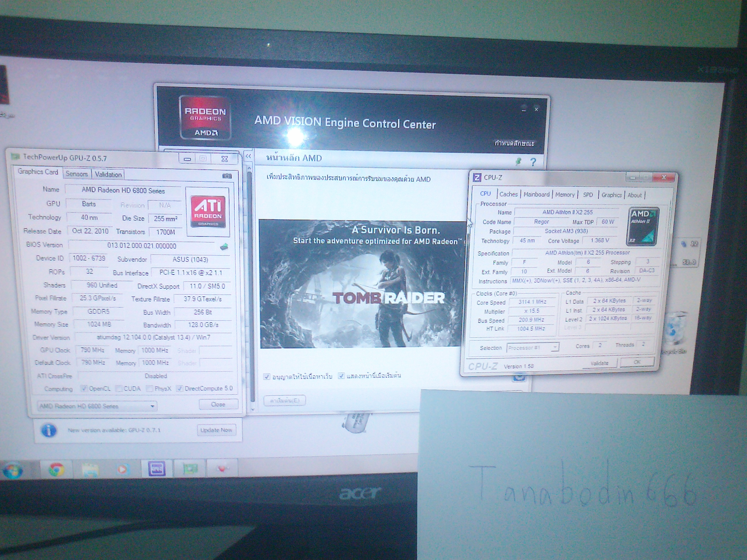The image size is (747, 560).
Task: Open Google Chrome from the taskbar
Action: click(56, 470)
